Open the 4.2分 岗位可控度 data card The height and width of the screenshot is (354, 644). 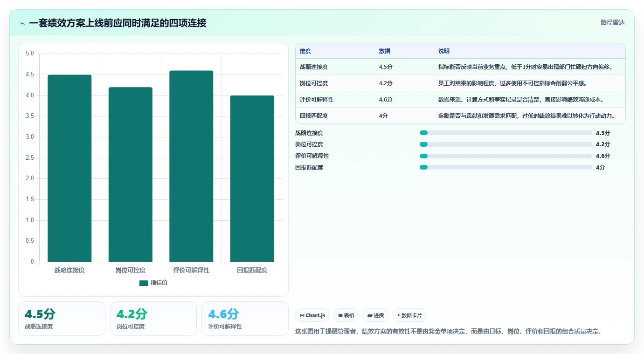pos(153,319)
